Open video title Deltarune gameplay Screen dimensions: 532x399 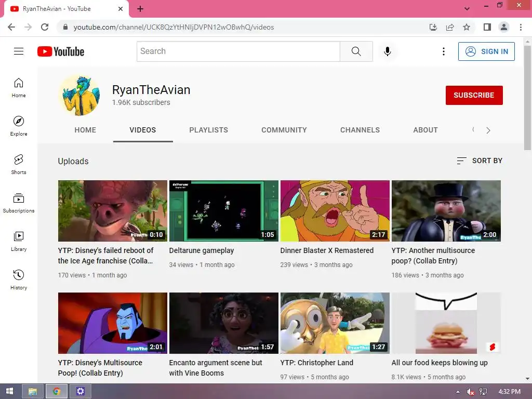tap(202, 250)
